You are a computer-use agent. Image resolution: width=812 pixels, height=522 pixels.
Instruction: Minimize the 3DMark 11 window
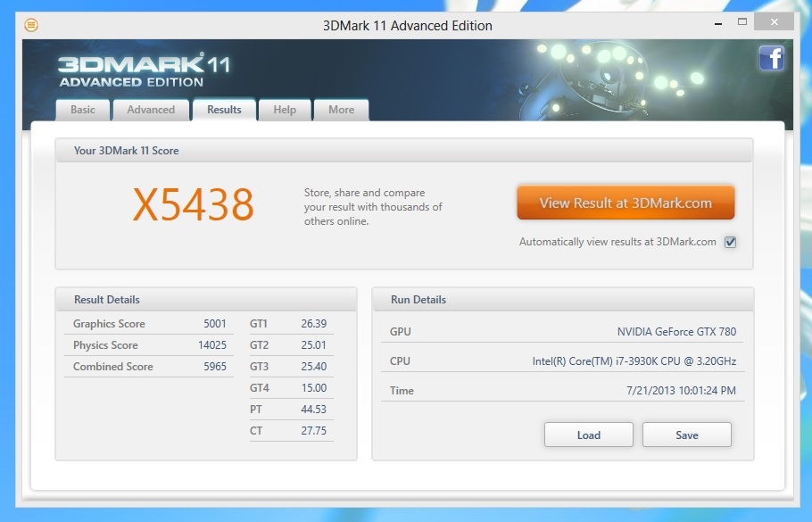(x=718, y=23)
